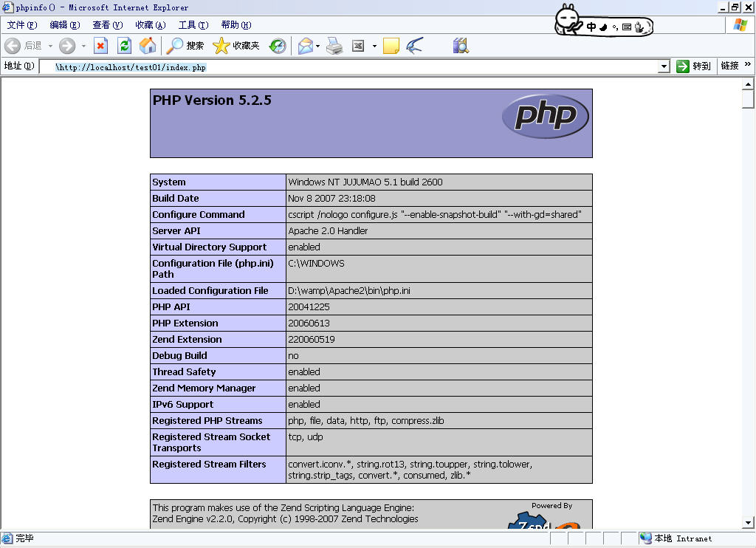
Task: Click the 'Thread Safety' row label
Action: [x=184, y=372]
